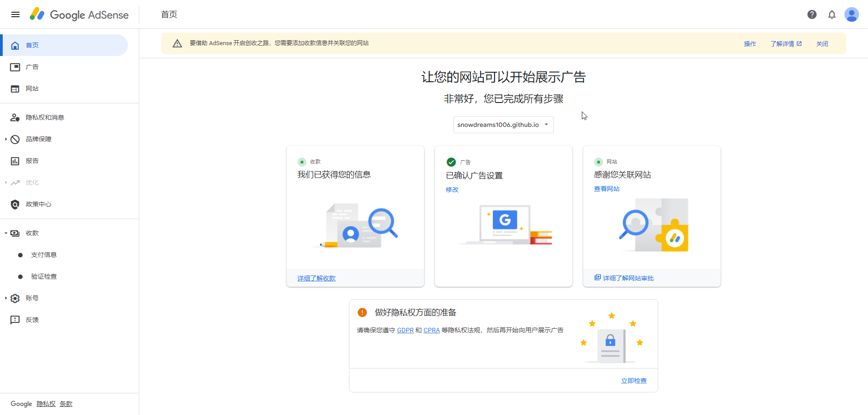Open the hamburger main menu
This screenshot has height=415, width=868.
click(x=15, y=14)
